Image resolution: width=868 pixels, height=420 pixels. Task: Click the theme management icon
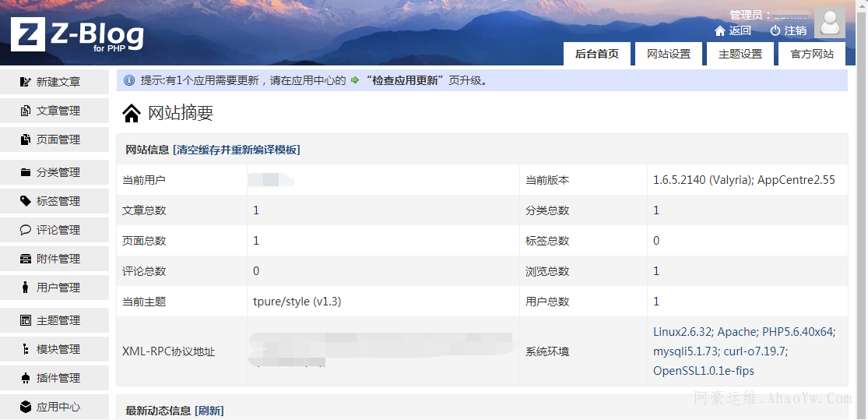pyautogui.click(x=26, y=320)
